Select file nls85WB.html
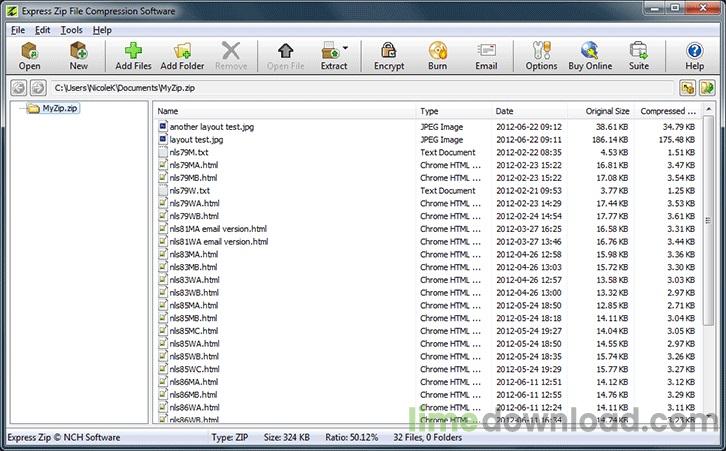The width and height of the screenshot is (726, 451). click(194, 357)
